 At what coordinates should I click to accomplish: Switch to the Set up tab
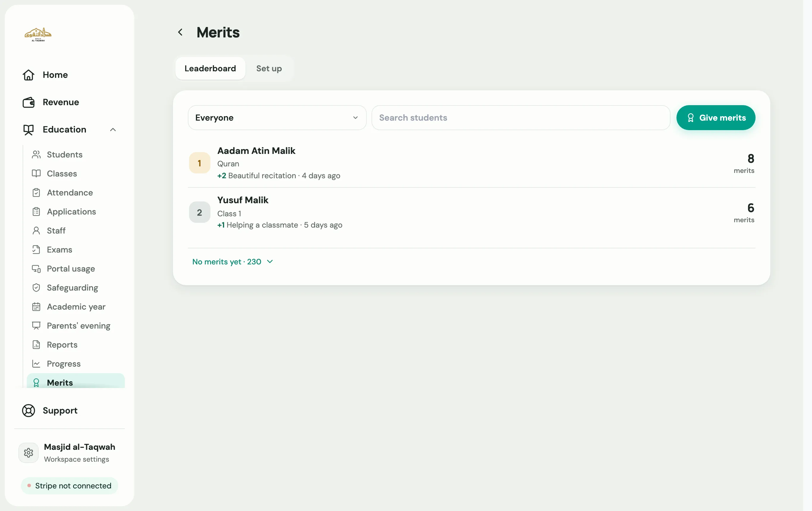269,68
